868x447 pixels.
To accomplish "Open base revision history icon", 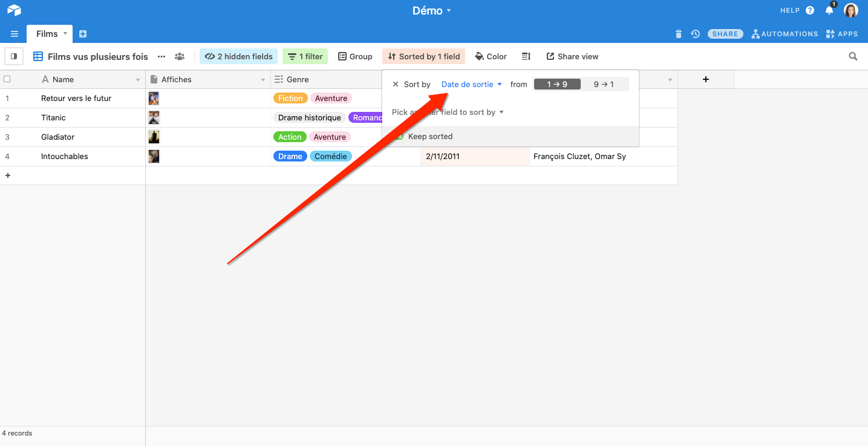I will (696, 34).
